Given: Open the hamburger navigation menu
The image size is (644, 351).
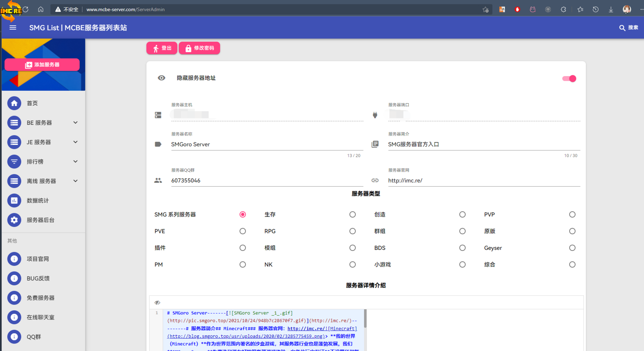Looking at the screenshot, I should [13, 27].
